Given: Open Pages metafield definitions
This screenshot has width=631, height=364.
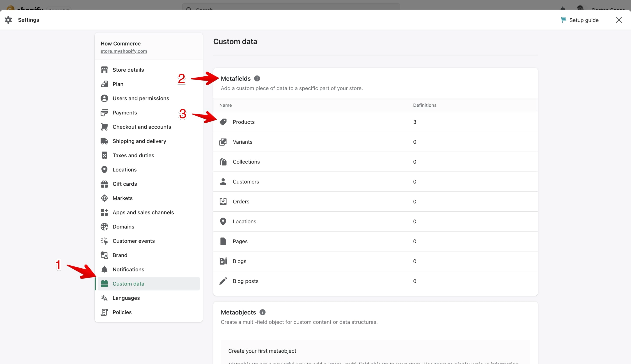Looking at the screenshot, I should point(375,241).
